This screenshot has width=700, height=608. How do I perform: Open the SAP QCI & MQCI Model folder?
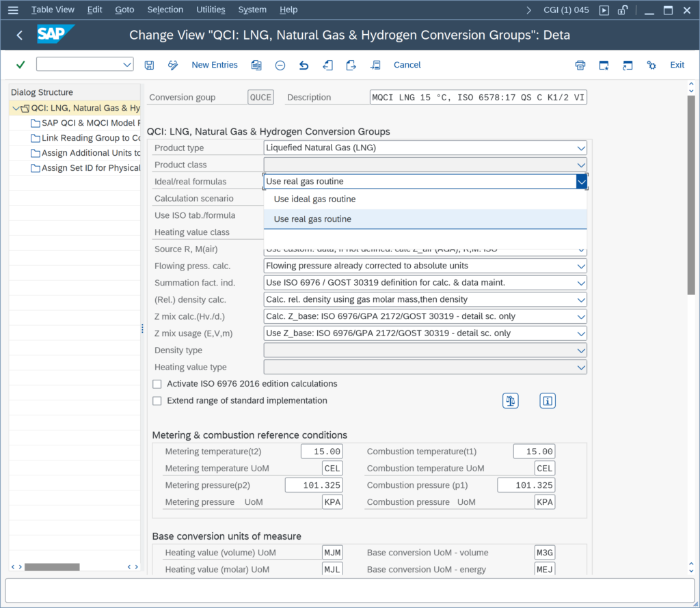[x=85, y=123]
